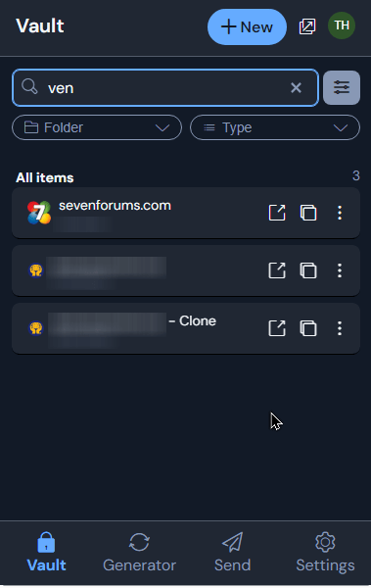The image size is (371, 588).
Task: Pop out vault to new window
Action: tap(307, 26)
